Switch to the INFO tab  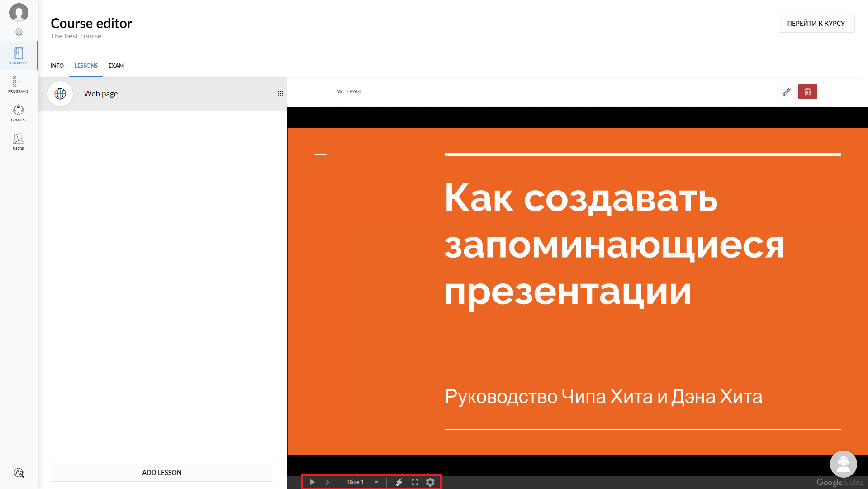pyautogui.click(x=57, y=66)
